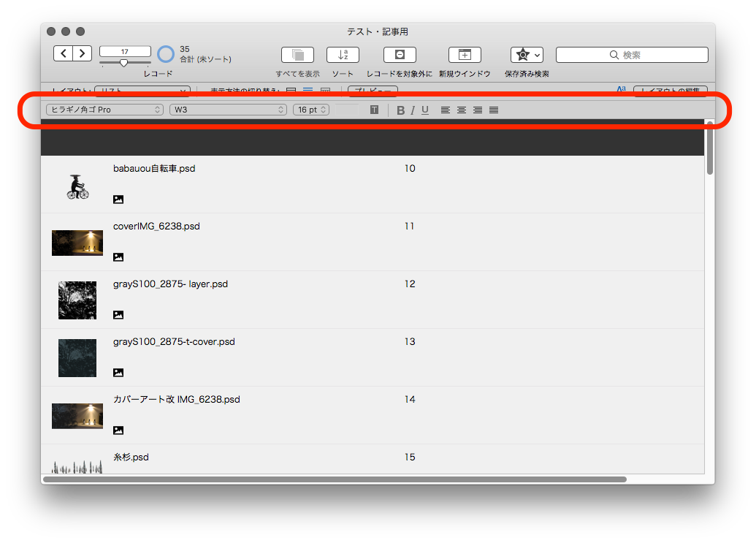Switch to table view layout icon
The image size is (756, 543).
click(324, 90)
